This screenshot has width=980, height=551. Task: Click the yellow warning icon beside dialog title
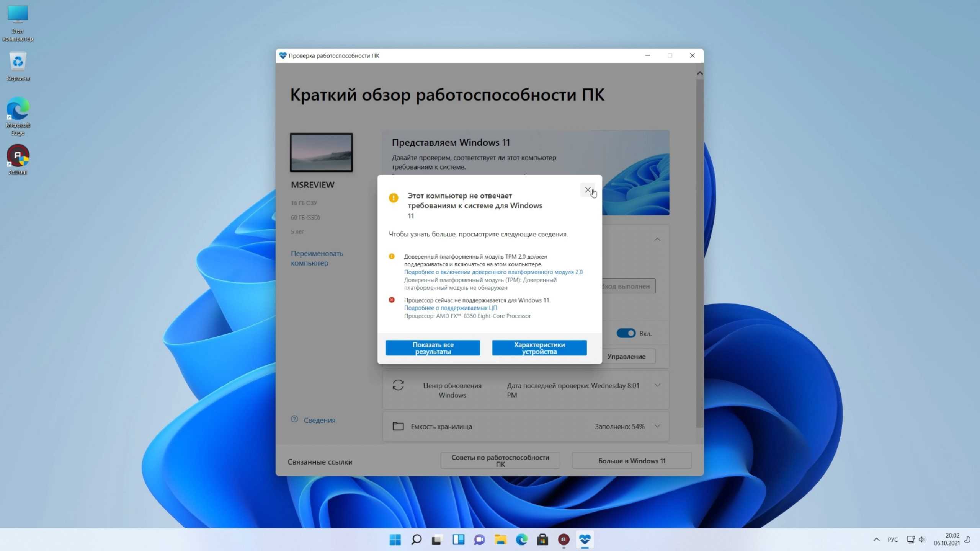pyautogui.click(x=393, y=198)
